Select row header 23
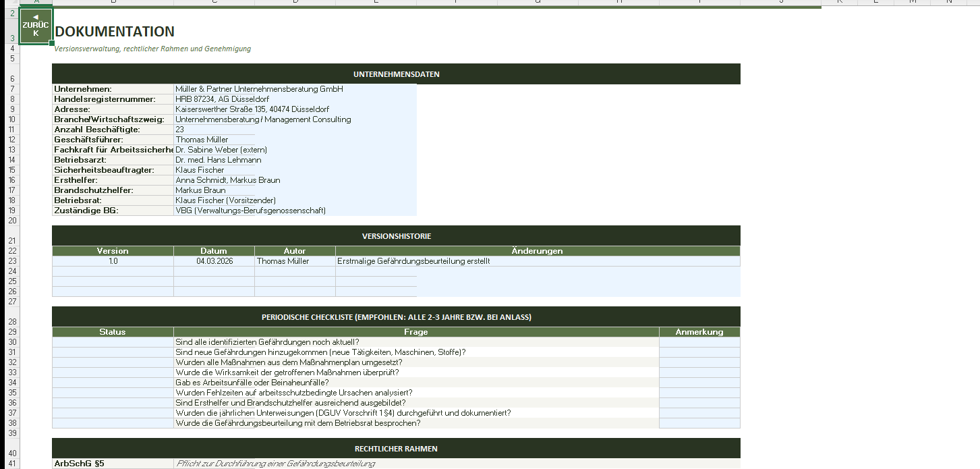Image resolution: width=980 pixels, height=469 pixels. 12,261
